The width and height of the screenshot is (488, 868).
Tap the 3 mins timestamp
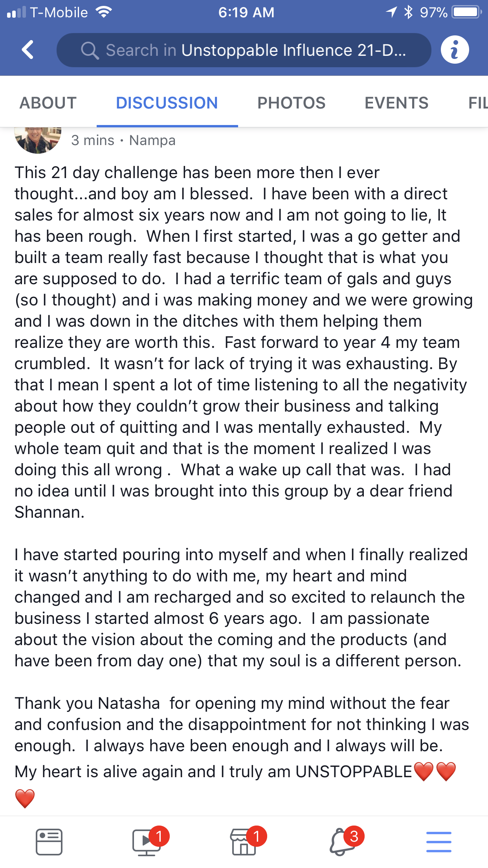click(93, 140)
